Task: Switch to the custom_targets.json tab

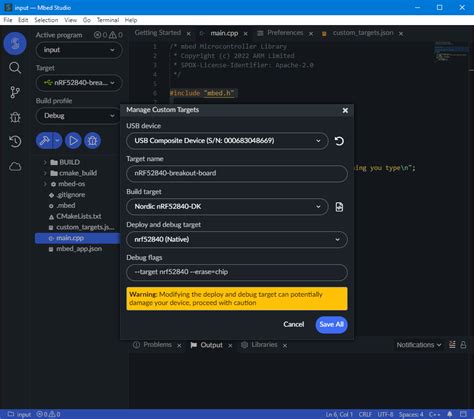Action: tap(363, 33)
